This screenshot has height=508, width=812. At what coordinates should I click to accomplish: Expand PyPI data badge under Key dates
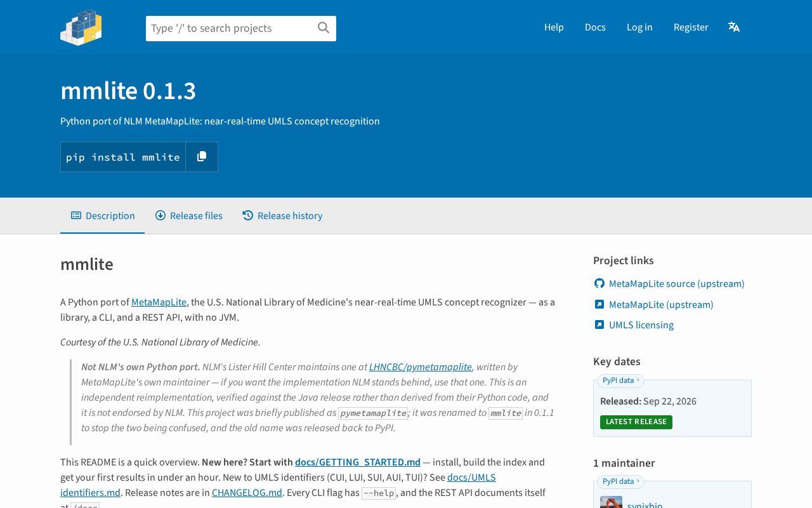coord(620,380)
